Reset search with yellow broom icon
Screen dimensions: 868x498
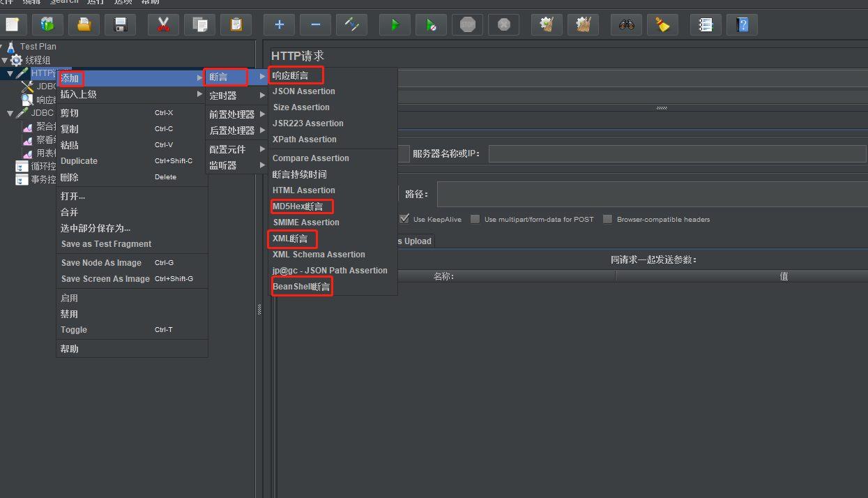click(662, 24)
